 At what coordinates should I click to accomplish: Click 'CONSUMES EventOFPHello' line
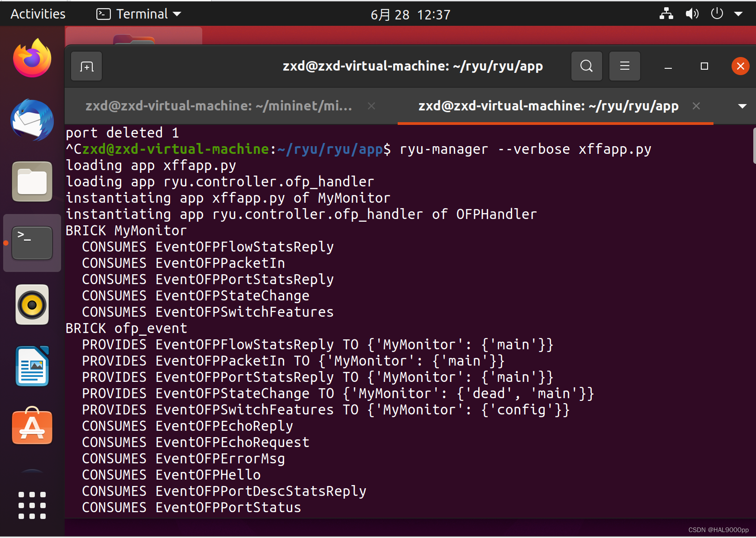(x=171, y=475)
